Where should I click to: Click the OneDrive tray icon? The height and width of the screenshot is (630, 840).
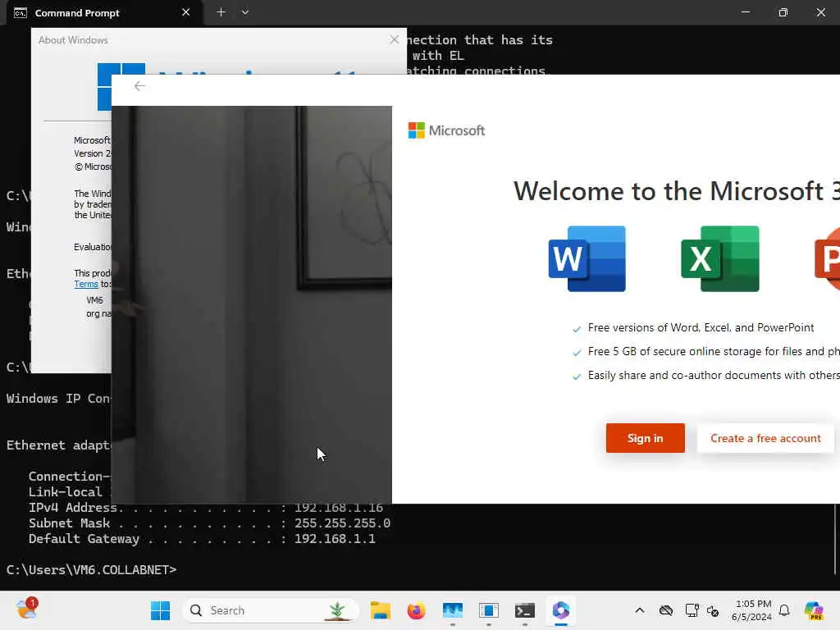[x=666, y=610]
